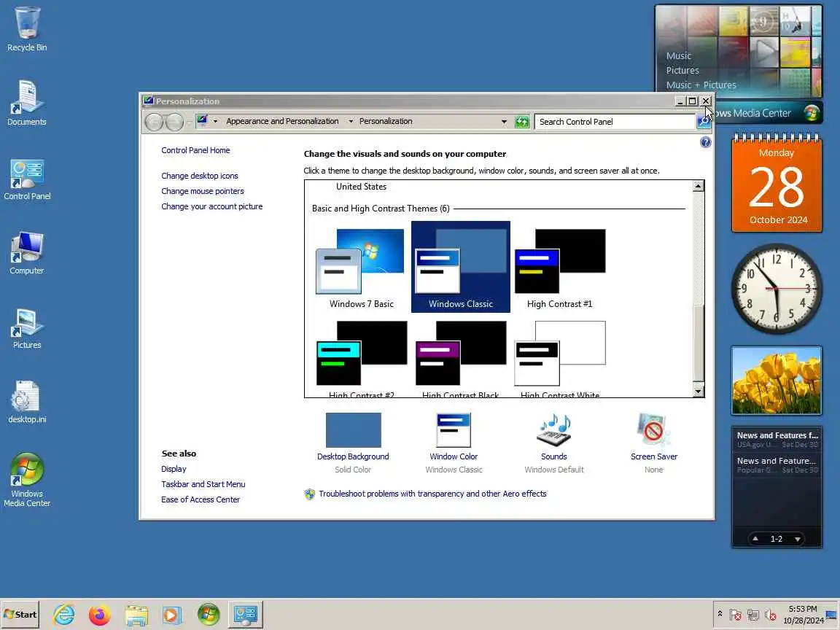Select the High Contrast Black theme
This screenshot has width=840, height=630.
coord(461,359)
